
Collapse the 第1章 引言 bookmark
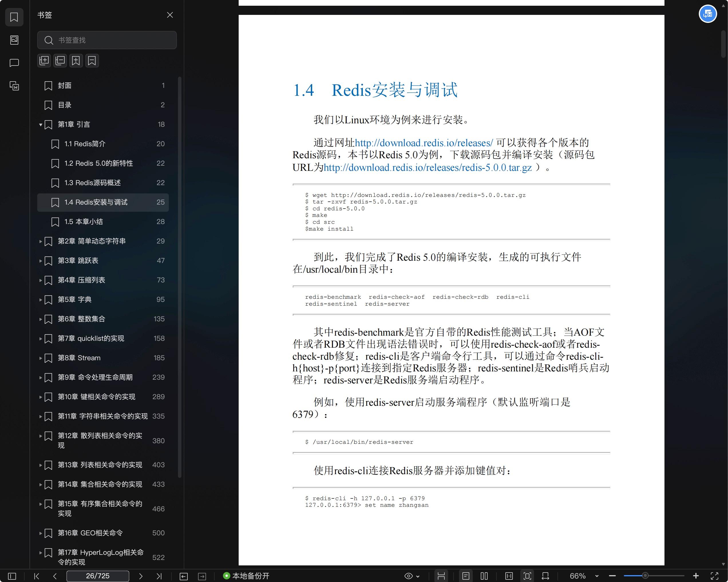[x=41, y=124]
